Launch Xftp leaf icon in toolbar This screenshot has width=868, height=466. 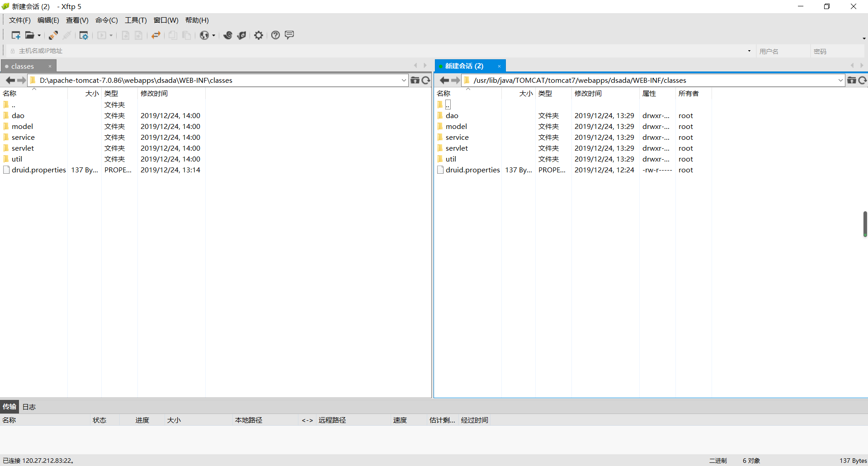point(242,35)
